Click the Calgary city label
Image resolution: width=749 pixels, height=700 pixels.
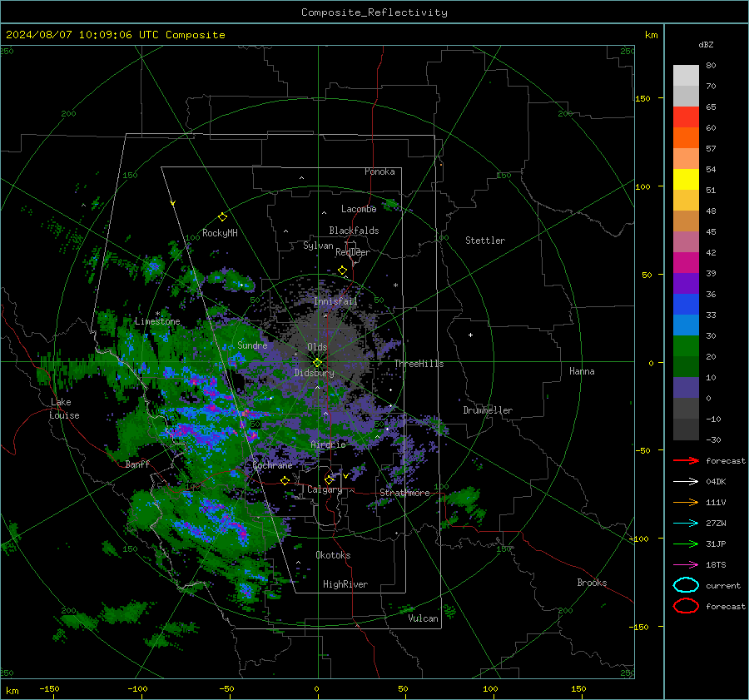pos(325,489)
